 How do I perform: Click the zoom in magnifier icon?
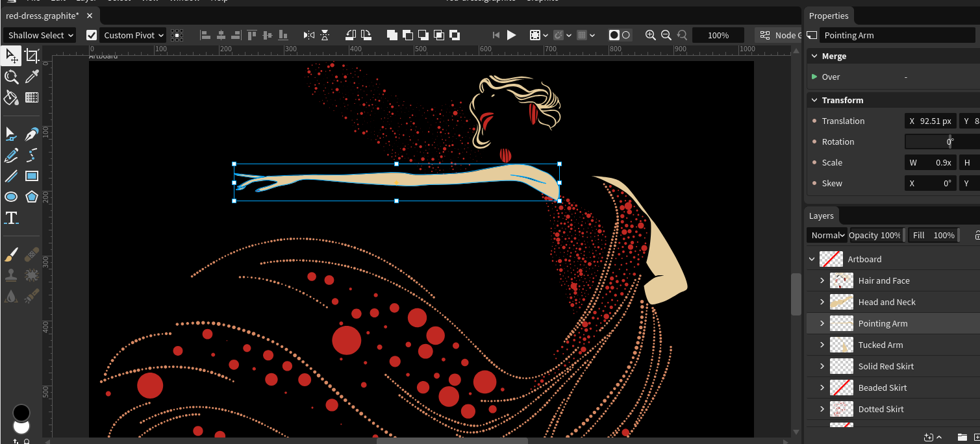[650, 35]
